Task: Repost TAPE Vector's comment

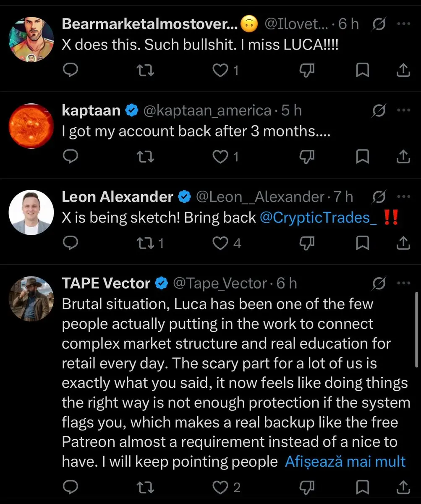Action: pyautogui.click(x=146, y=487)
